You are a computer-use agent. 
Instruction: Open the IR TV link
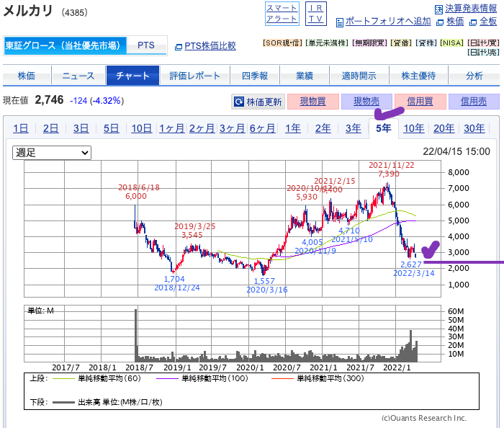tap(315, 14)
